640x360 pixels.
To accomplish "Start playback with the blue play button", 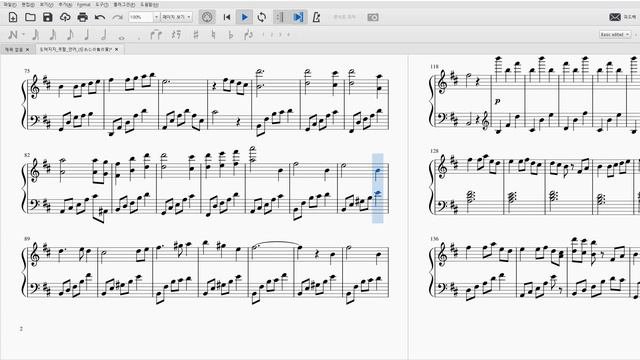I will 244,17.
